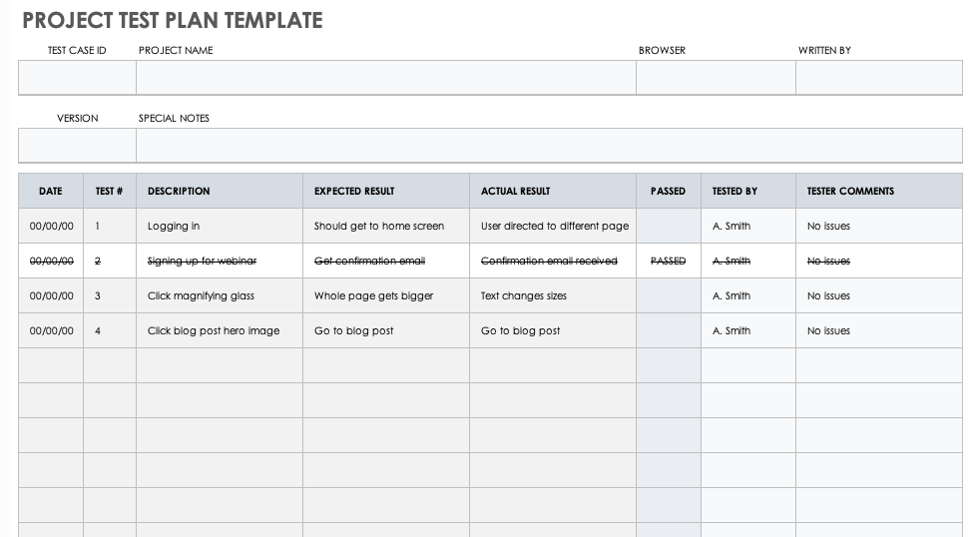Click the DATE column header
Viewport: 980px width, 537px height.
51,191
